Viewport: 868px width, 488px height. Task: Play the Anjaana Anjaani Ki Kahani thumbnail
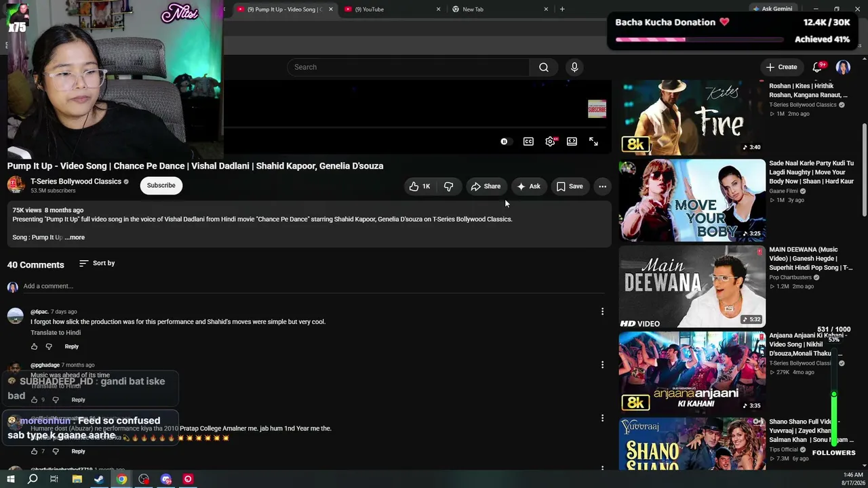tap(692, 372)
